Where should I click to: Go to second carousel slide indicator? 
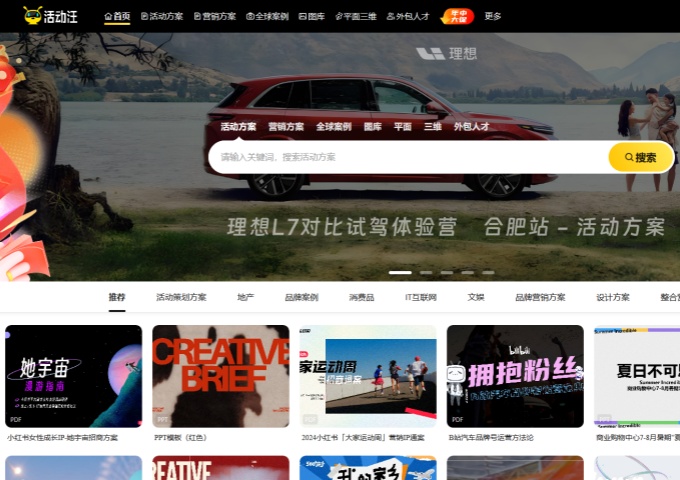426,273
